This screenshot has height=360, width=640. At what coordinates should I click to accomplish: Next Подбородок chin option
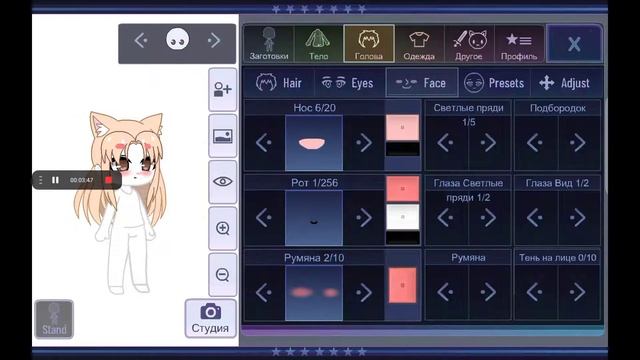579,143
